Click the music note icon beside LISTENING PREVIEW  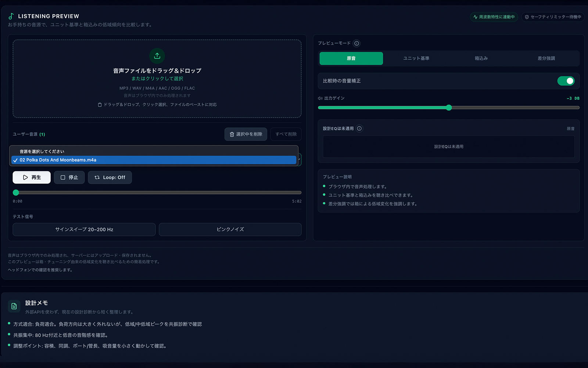click(x=11, y=16)
